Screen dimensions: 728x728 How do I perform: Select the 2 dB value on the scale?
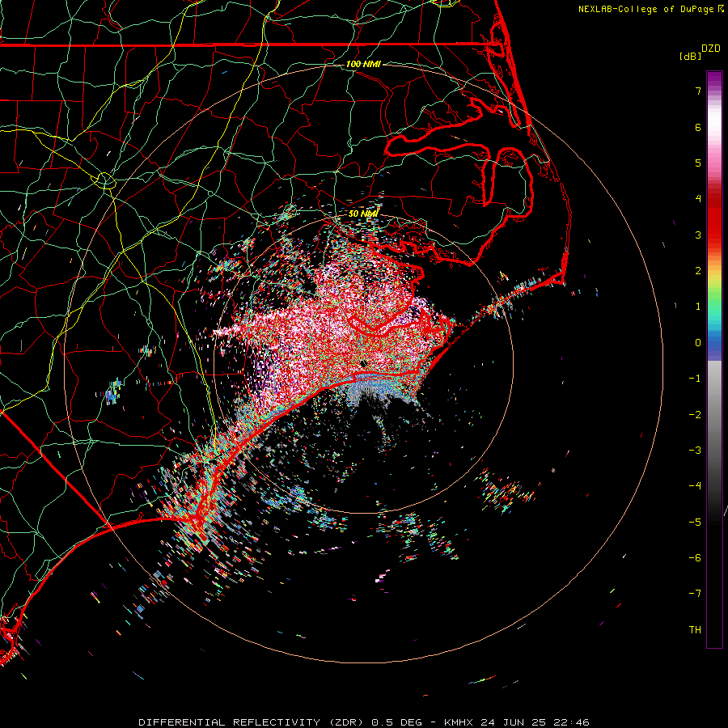click(698, 271)
